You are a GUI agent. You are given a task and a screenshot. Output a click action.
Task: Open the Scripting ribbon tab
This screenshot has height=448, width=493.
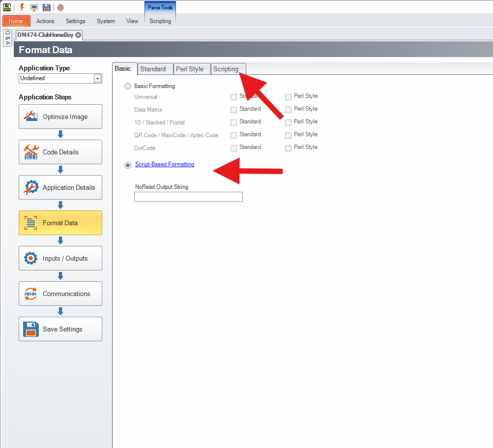click(x=160, y=21)
